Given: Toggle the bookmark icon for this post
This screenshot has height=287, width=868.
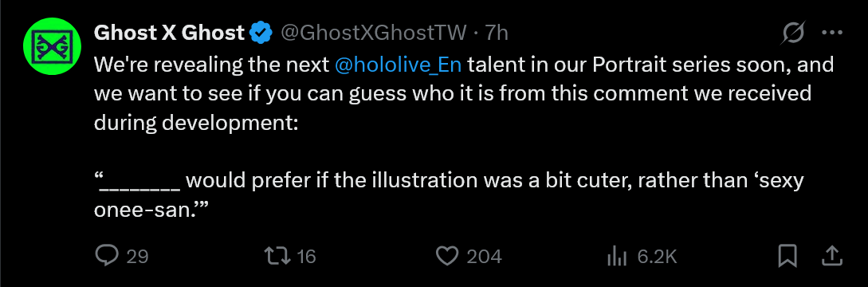Looking at the screenshot, I should [x=787, y=256].
